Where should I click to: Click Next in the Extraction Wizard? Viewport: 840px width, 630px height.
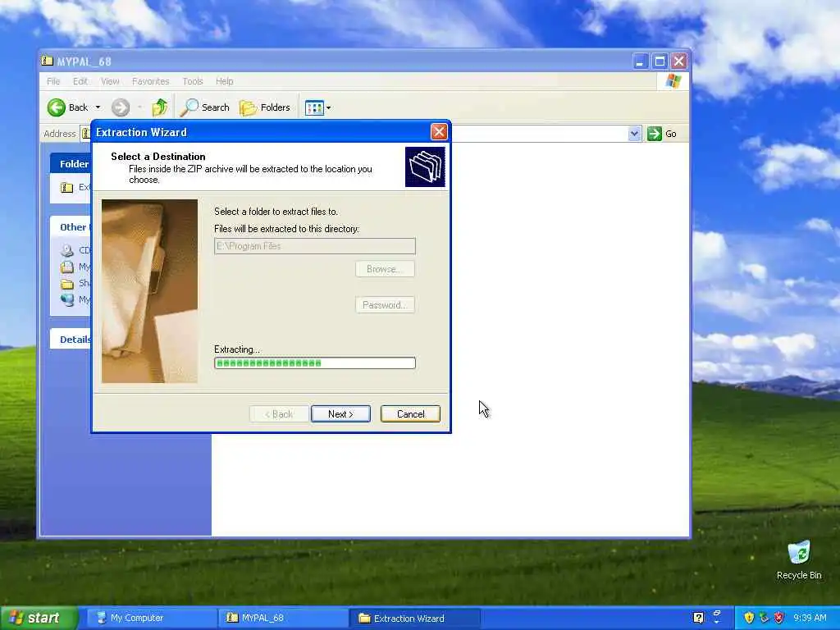340,414
